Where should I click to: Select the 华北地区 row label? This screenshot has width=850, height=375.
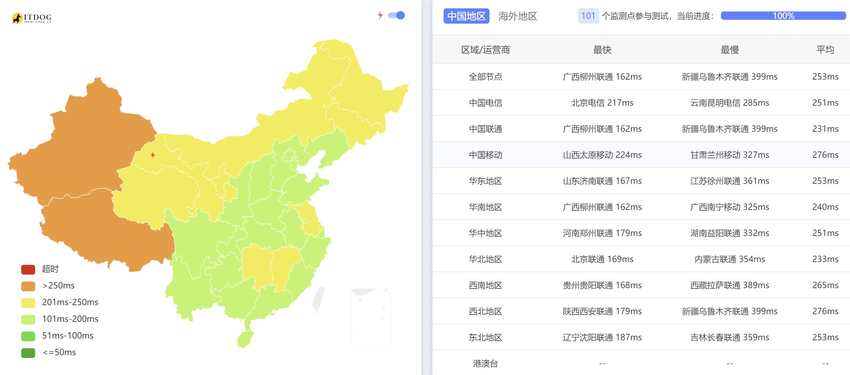tap(486, 259)
